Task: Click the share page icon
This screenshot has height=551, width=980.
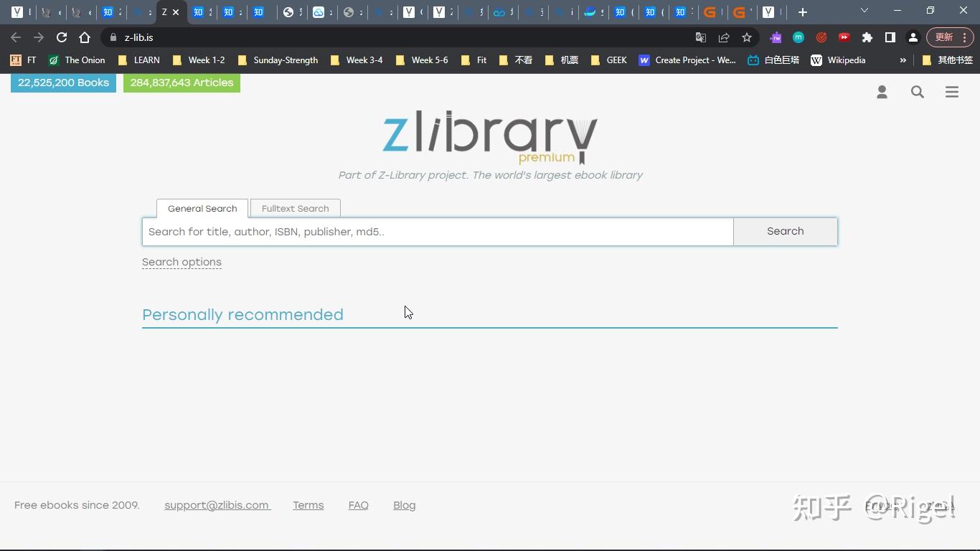Action: [x=723, y=37]
